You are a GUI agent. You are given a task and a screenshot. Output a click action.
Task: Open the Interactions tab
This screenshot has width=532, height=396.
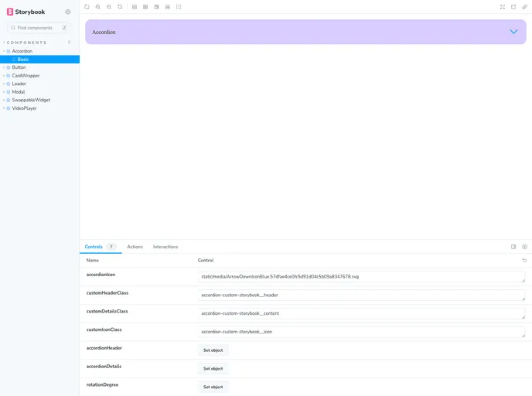[x=165, y=247]
